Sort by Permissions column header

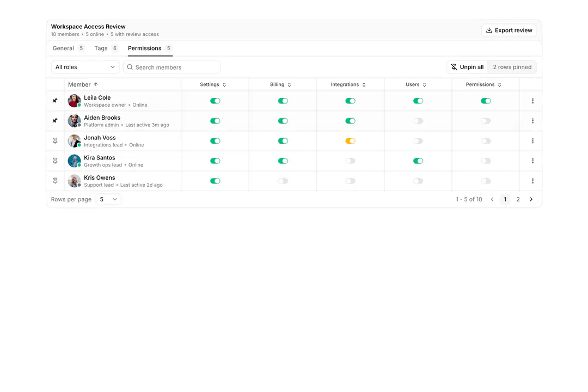pos(483,84)
